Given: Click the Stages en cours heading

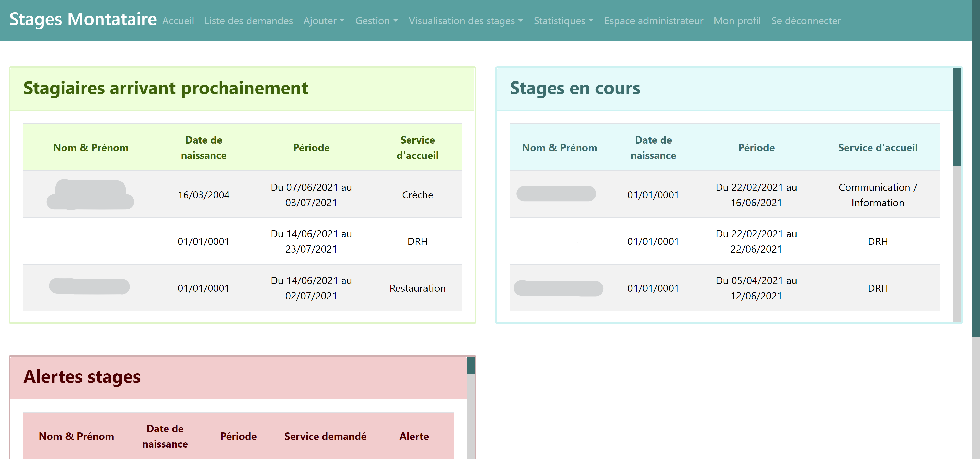Looking at the screenshot, I should [575, 88].
